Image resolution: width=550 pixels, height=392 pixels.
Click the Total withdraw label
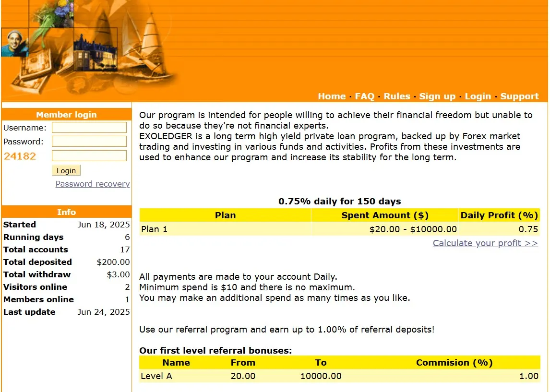[x=37, y=274]
